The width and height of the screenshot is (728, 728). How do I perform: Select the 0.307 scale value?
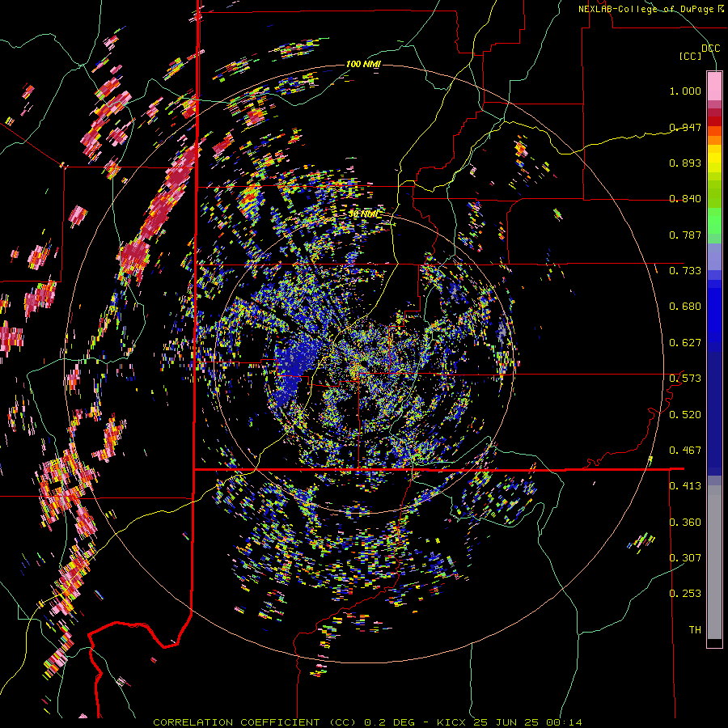[685, 557]
